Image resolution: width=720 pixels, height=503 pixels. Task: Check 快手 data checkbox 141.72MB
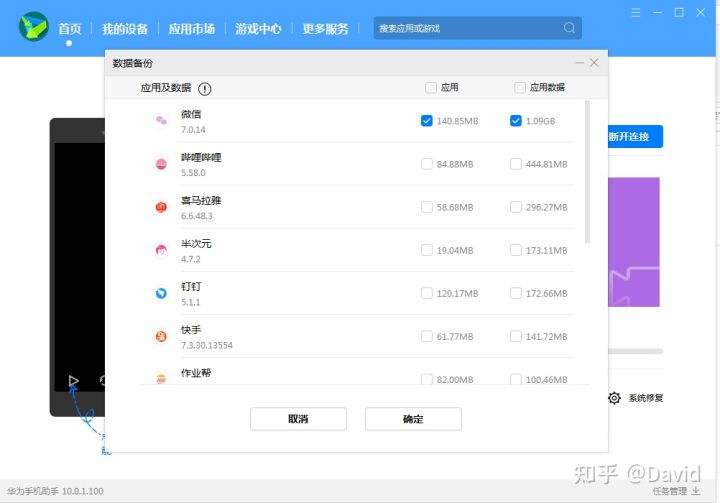[516, 336]
